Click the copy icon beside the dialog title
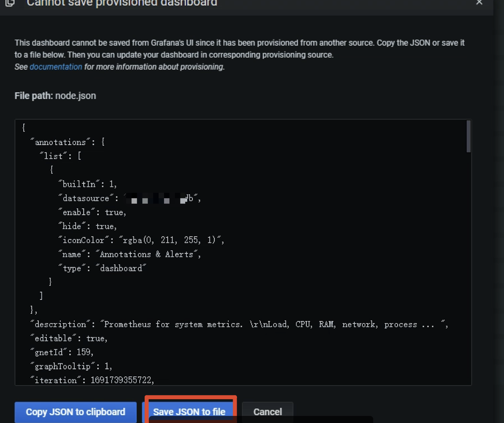504x423 pixels. click(10, 3)
